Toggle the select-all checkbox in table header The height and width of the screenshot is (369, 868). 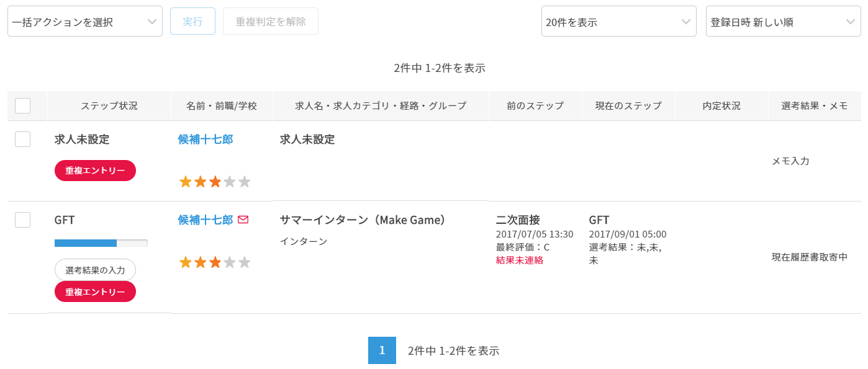tap(22, 105)
